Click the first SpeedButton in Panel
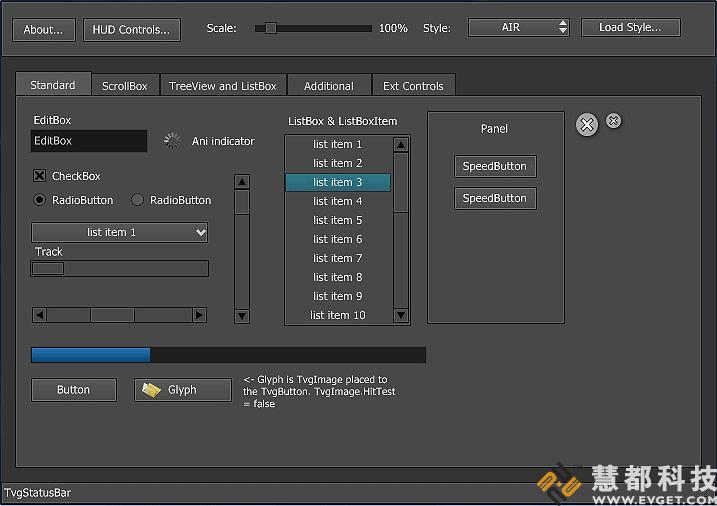The image size is (717, 506). click(x=495, y=166)
